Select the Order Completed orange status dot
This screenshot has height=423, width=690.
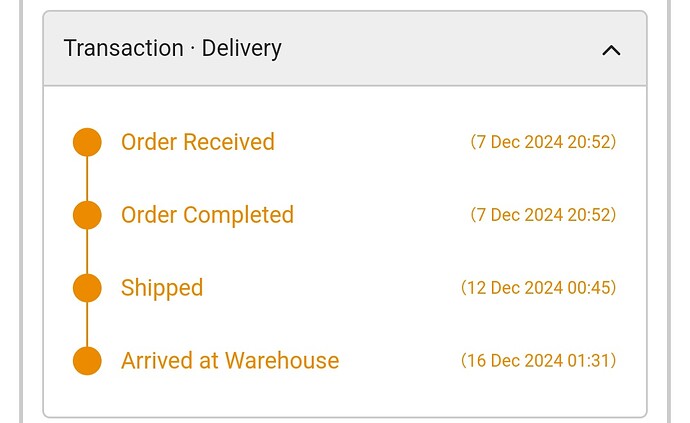click(x=87, y=215)
